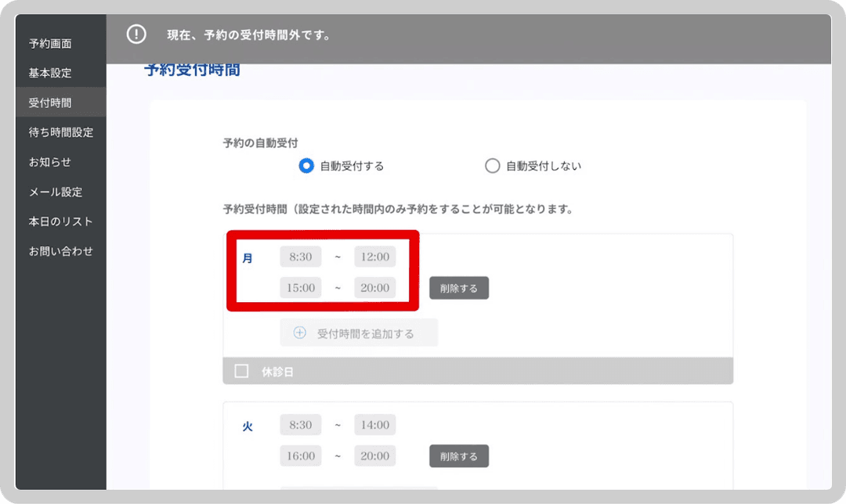Image resolution: width=846 pixels, height=504 pixels.
Task: Edit Monday's 8:30 opening time field
Action: coord(301,256)
